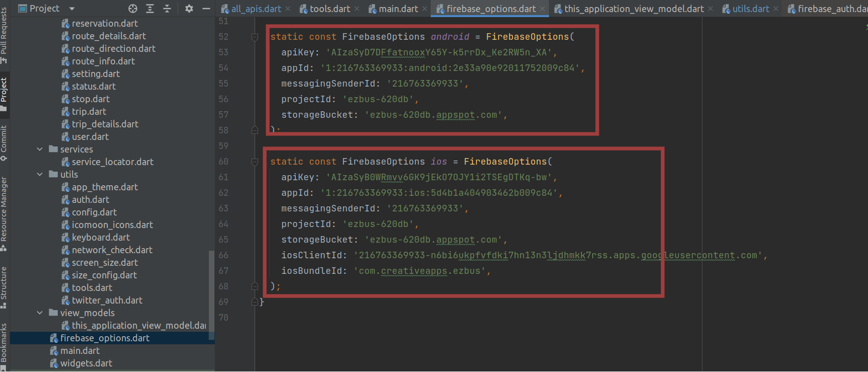The width and height of the screenshot is (868, 372).
Task: Click the locate/select opened file icon
Action: pos(133,9)
